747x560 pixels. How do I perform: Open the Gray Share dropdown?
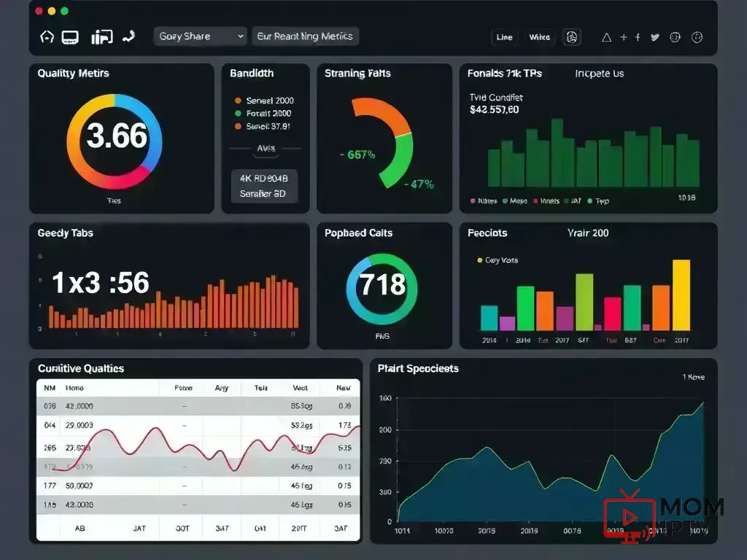pyautogui.click(x=199, y=36)
